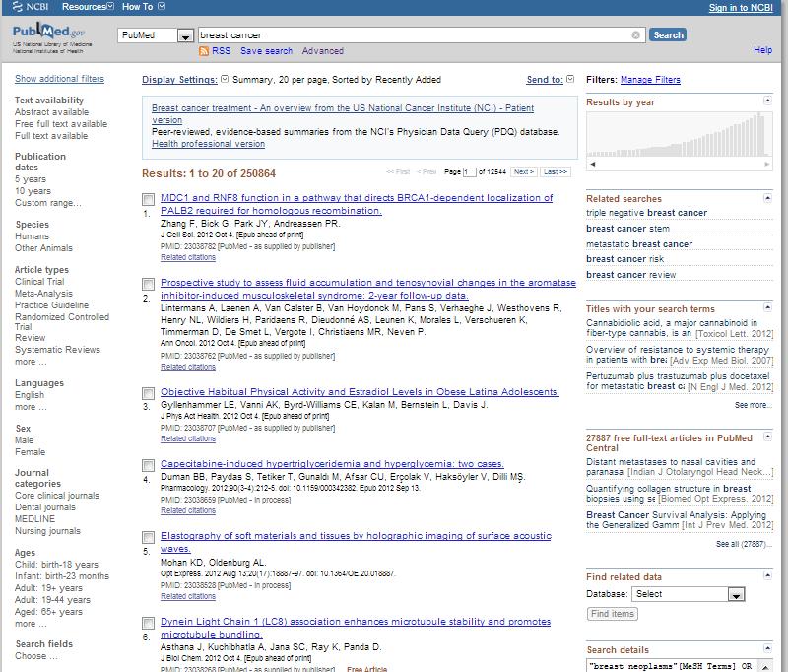Screen dimensions: 788x672
Task: Open the Send to dropdown
Action: pos(550,80)
